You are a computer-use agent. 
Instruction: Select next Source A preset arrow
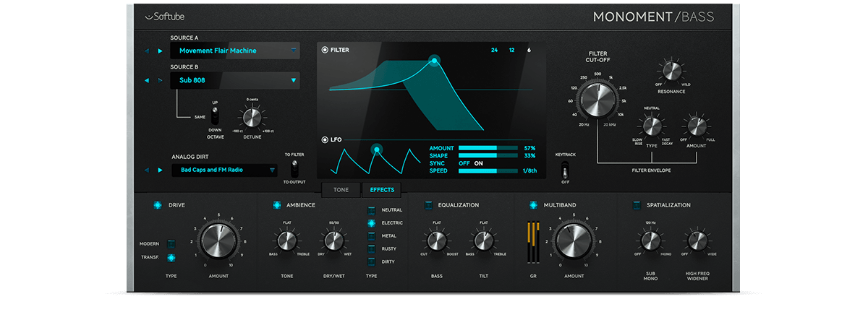pyautogui.click(x=160, y=51)
